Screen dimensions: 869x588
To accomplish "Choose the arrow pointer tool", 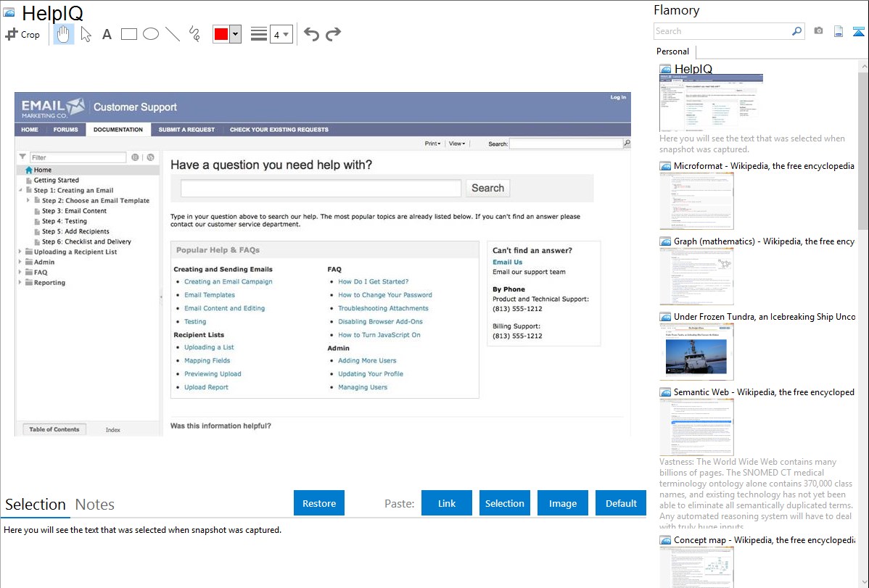I will tap(86, 34).
